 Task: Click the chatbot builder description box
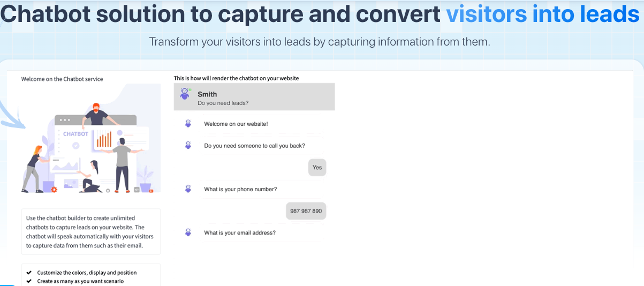click(x=91, y=232)
